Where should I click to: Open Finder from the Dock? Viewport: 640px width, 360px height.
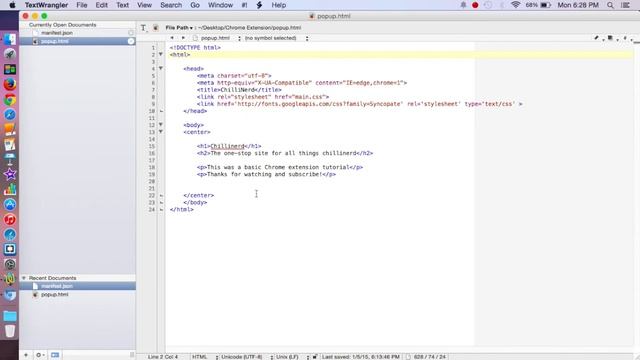pyautogui.click(x=10, y=39)
